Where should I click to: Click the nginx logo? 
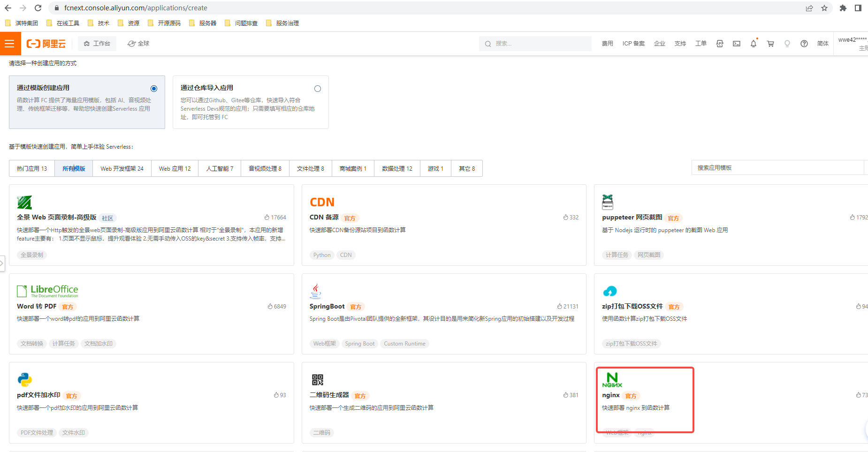point(612,380)
